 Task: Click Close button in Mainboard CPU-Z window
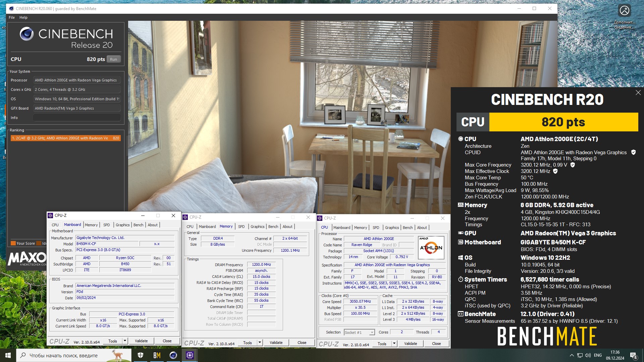click(x=167, y=341)
